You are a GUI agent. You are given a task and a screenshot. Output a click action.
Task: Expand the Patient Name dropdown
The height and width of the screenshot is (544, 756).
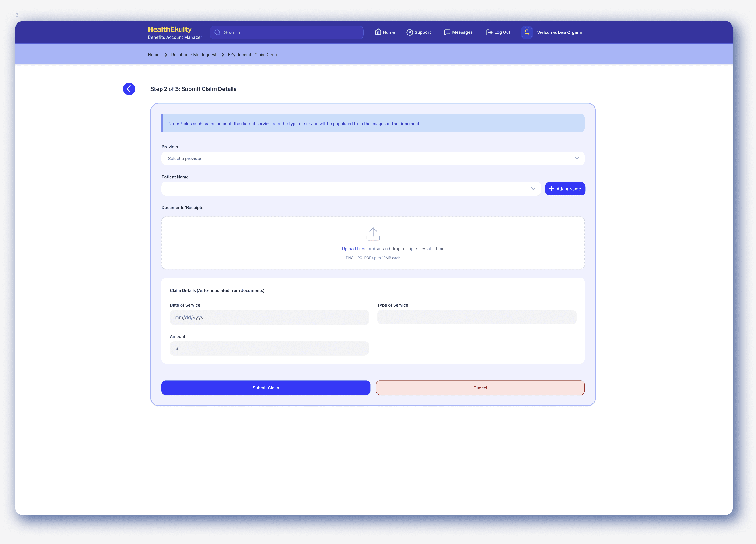(351, 189)
